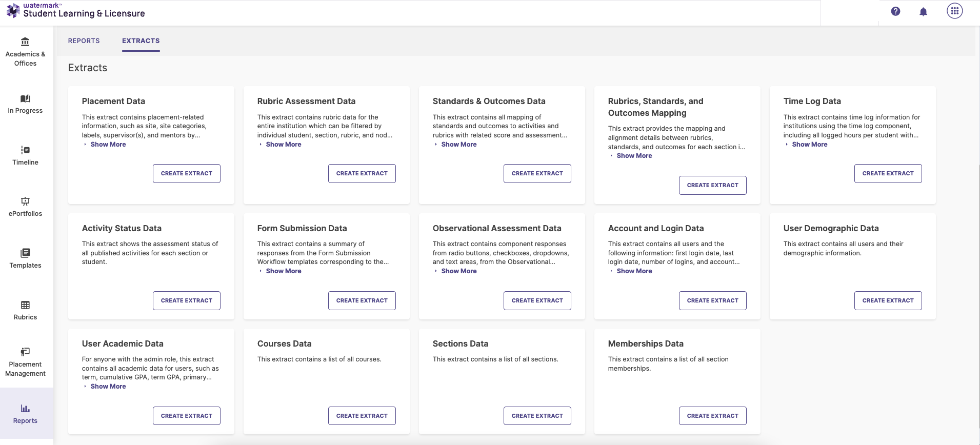Open the ePortfolios sidebar icon
Viewport: 980px width, 445px height.
tap(25, 201)
